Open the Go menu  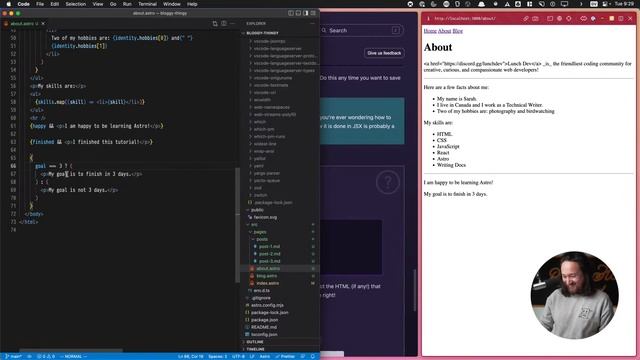point(113,4)
